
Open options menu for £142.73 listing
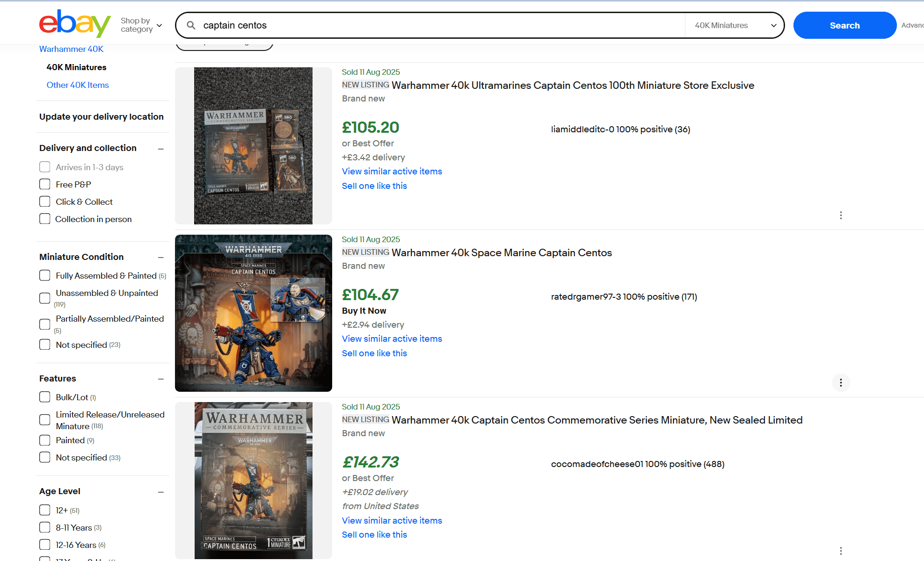click(x=841, y=551)
